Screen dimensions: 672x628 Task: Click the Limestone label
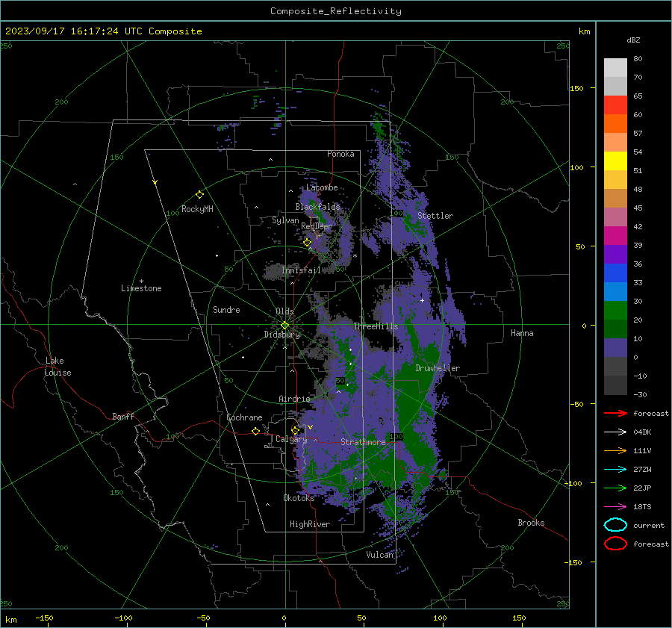click(141, 288)
